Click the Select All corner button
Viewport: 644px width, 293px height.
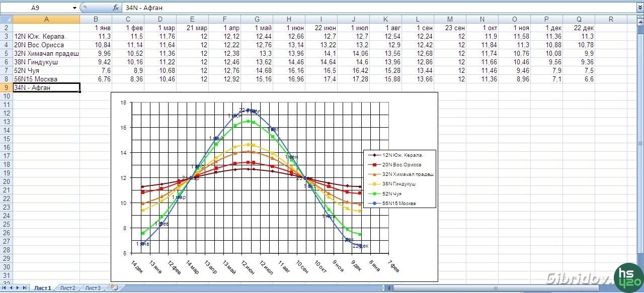pos(6,19)
